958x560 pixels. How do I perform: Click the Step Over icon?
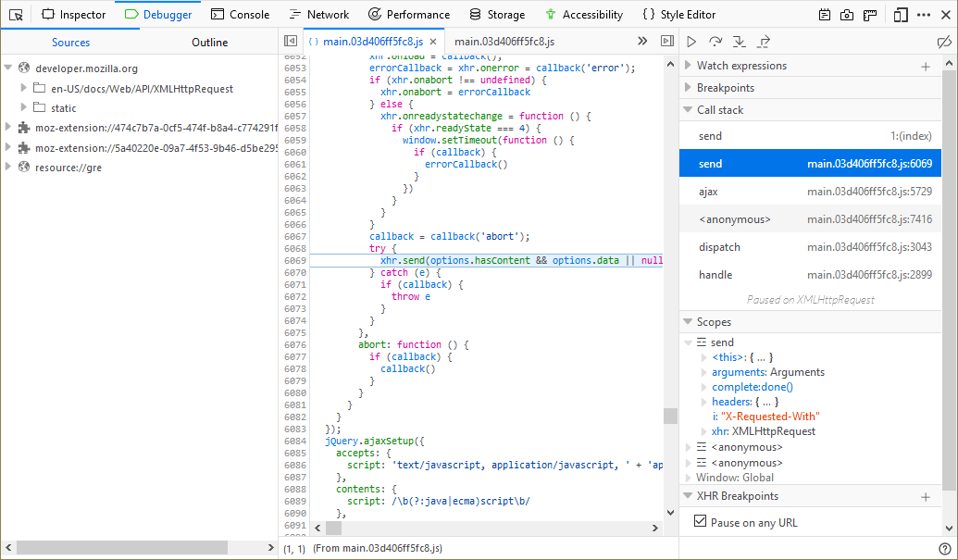click(x=715, y=42)
